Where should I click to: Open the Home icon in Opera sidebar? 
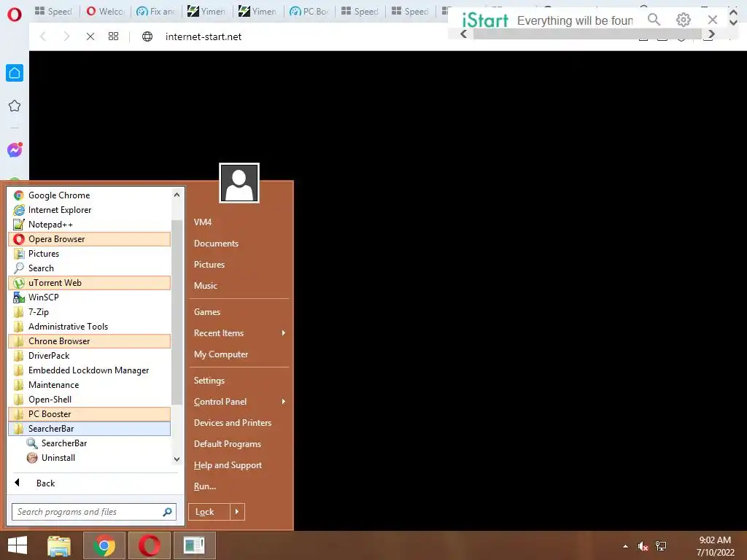point(15,73)
